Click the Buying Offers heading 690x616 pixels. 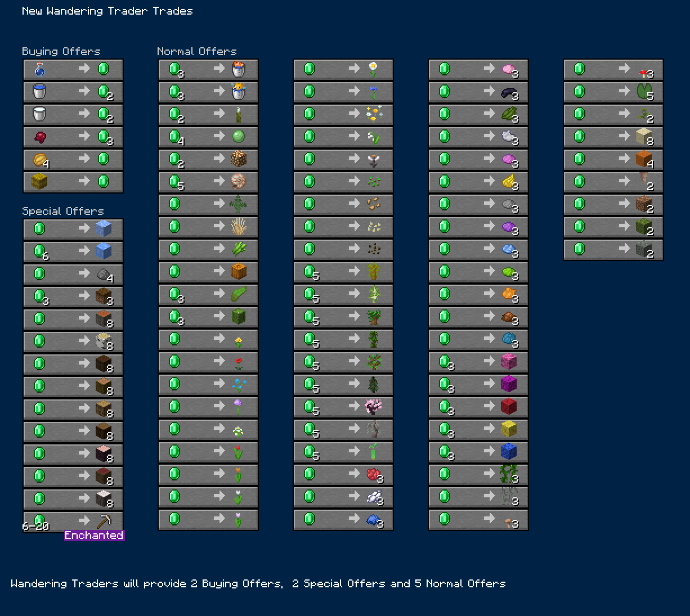[x=61, y=51]
